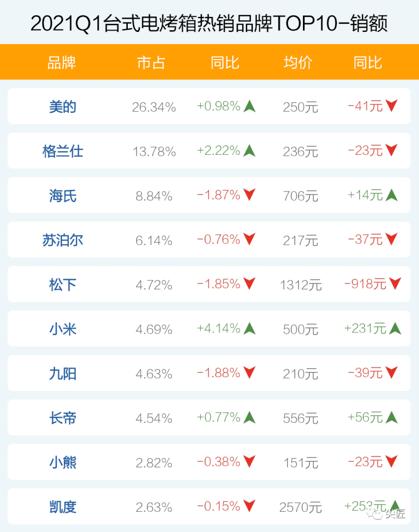Click the red down arrow next to -918元
The height and width of the screenshot is (532, 419).
click(x=395, y=284)
